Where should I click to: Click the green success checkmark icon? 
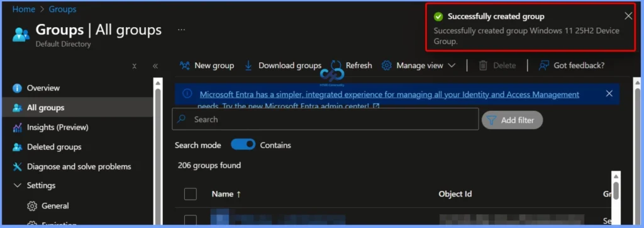pos(438,16)
